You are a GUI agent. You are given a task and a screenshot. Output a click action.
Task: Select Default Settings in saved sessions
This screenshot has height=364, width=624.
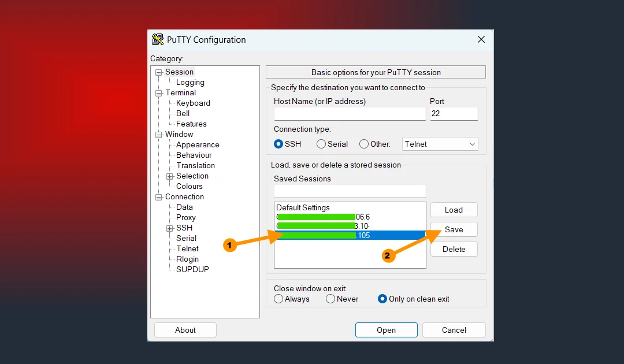click(x=350, y=207)
